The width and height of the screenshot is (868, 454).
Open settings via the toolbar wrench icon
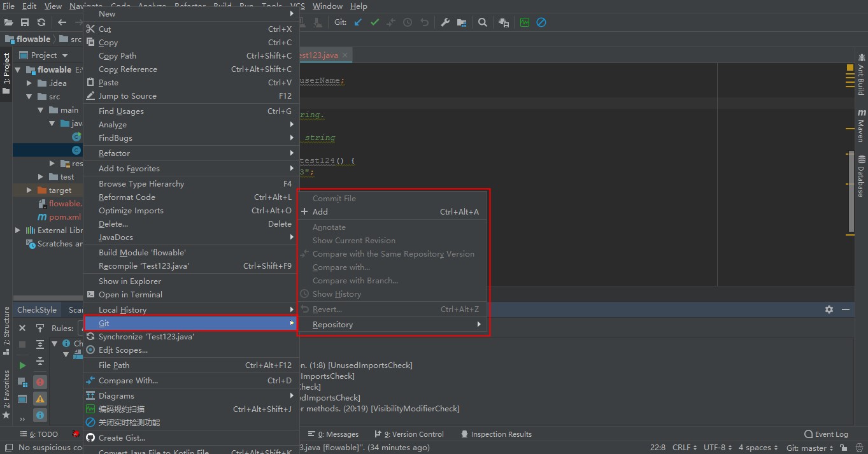[x=445, y=22]
